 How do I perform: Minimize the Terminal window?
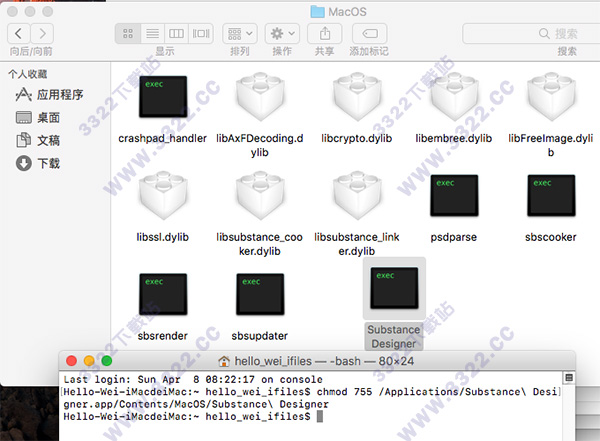[89, 361]
